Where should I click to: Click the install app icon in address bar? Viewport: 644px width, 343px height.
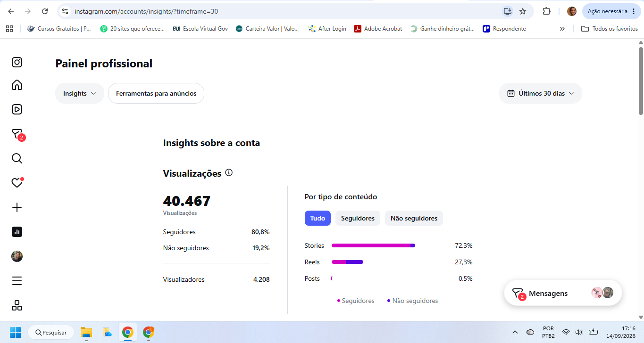point(507,11)
